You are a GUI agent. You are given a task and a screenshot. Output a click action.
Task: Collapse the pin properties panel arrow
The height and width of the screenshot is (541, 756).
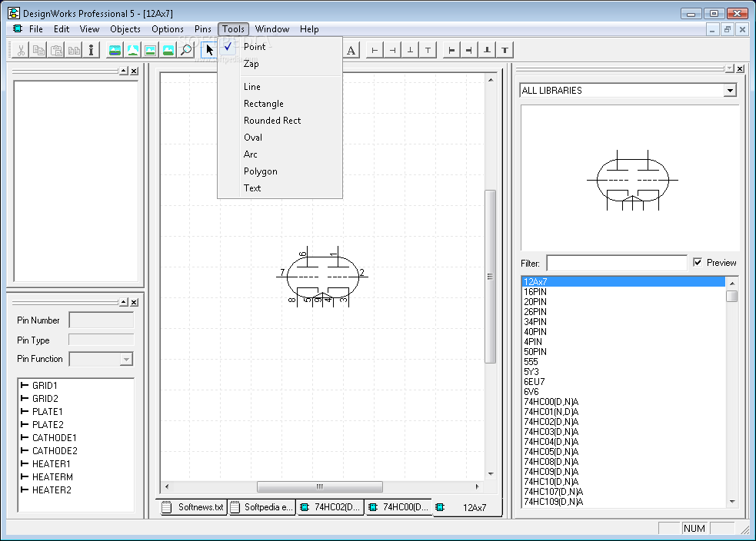(x=124, y=302)
